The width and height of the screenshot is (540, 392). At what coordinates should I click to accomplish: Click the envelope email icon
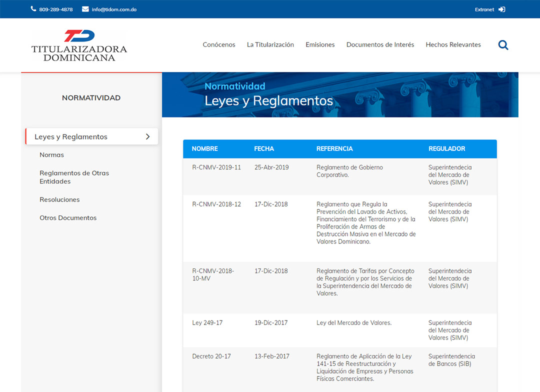coord(85,9)
